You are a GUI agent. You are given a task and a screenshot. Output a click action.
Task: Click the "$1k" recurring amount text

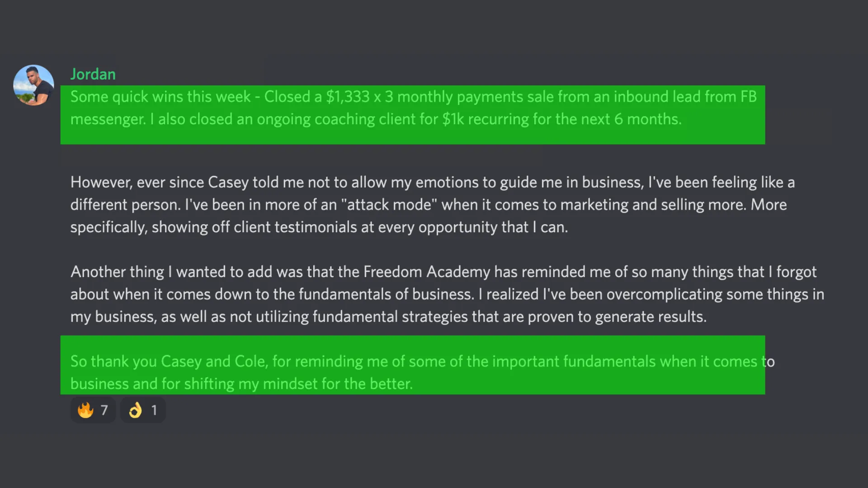pos(453,119)
